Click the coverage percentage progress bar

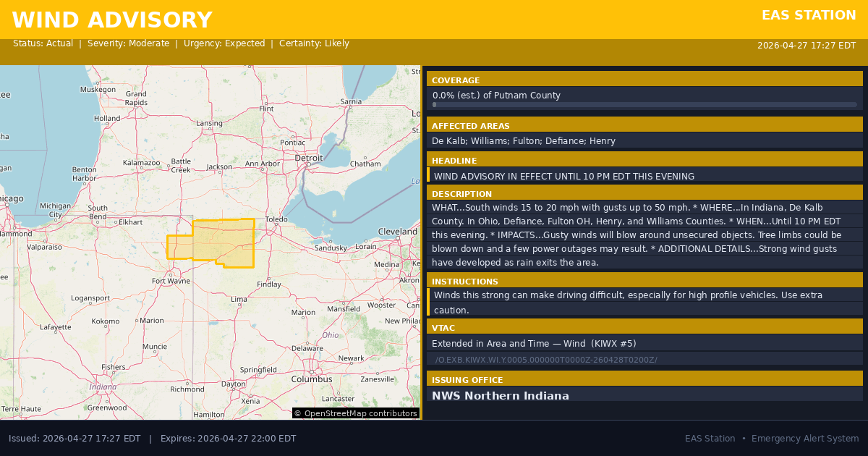pos(644,105)
